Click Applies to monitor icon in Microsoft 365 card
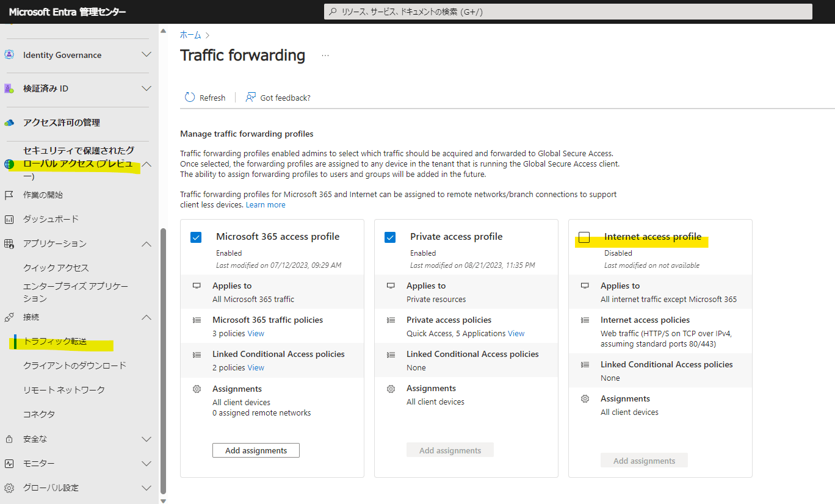The width and height of the screenshot is (835, 504). (x=197, y=286)
